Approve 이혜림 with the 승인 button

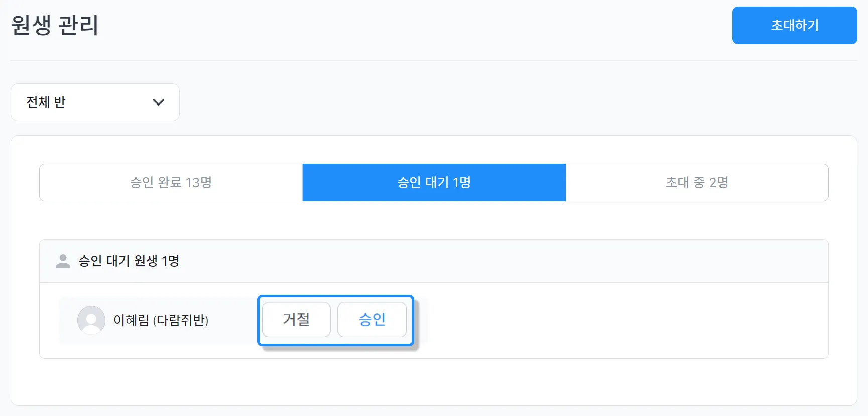(372, 319)
